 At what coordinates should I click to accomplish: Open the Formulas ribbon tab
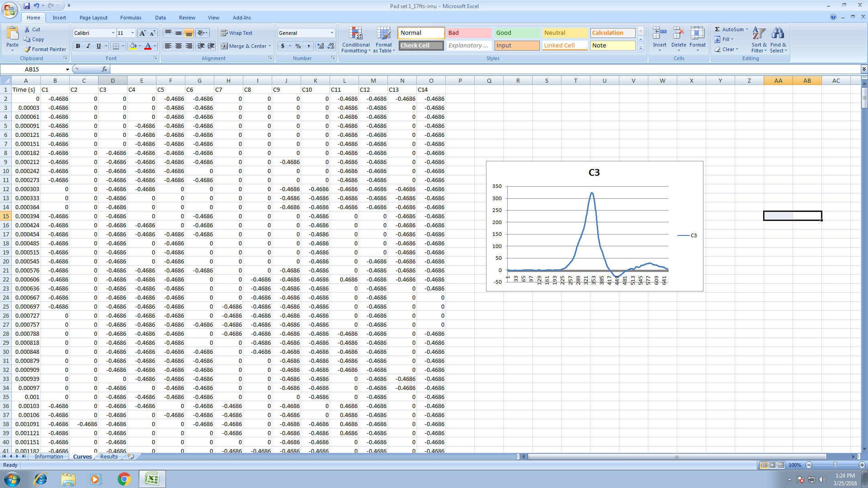click(131, 18)
